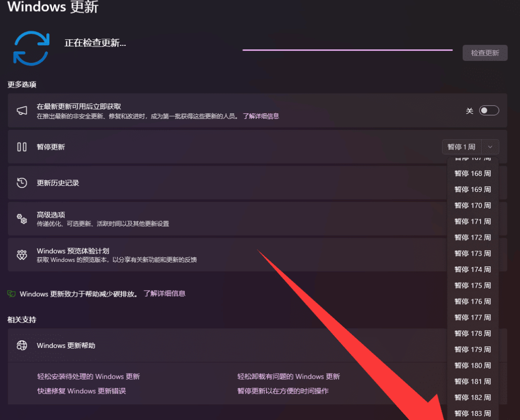The width and height of the screenshot is (520, 420).
Task: Click the green leaf carbon emissions icon
Action: pyautogui.click(x=12, y=294)
